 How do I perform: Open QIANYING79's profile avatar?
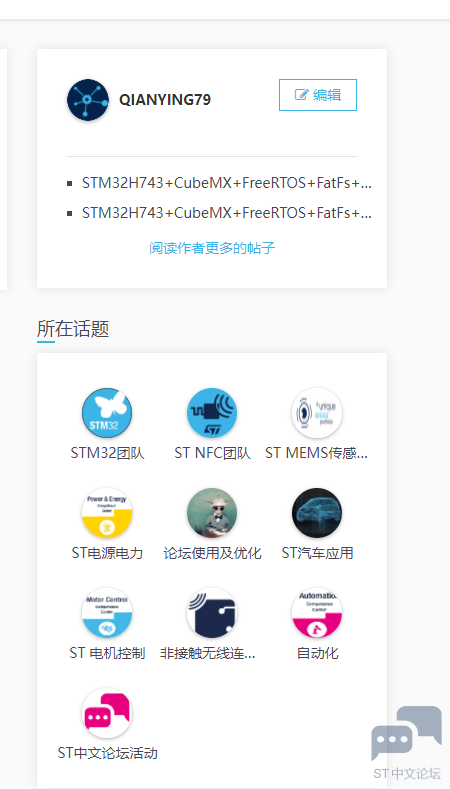coord(88,100)
